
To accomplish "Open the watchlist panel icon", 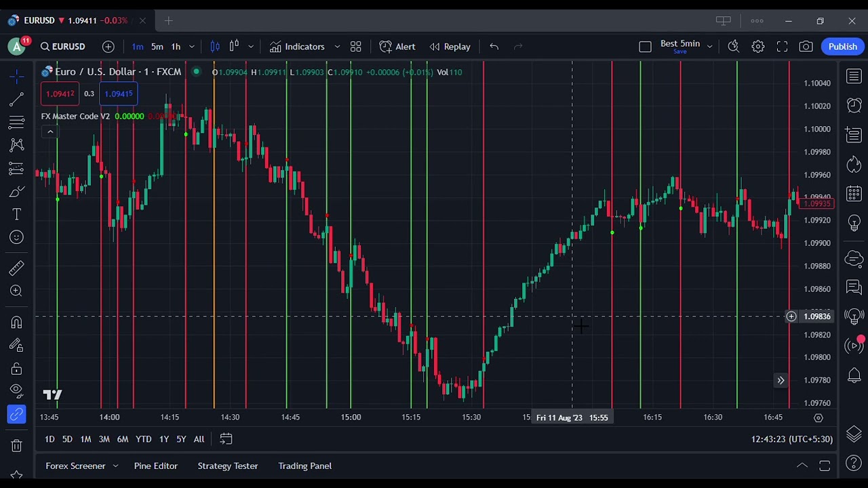I will tap(854, 76).
